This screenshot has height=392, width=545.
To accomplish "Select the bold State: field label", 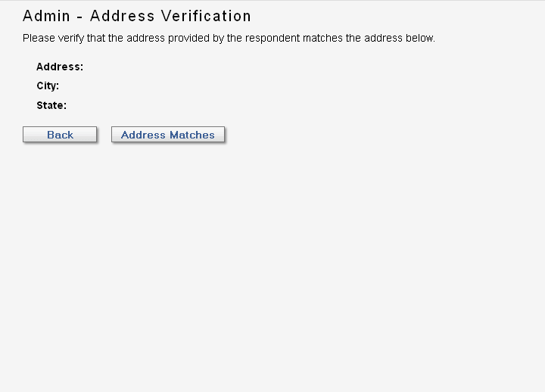I will pyautogui.click(x=51, y=105).
